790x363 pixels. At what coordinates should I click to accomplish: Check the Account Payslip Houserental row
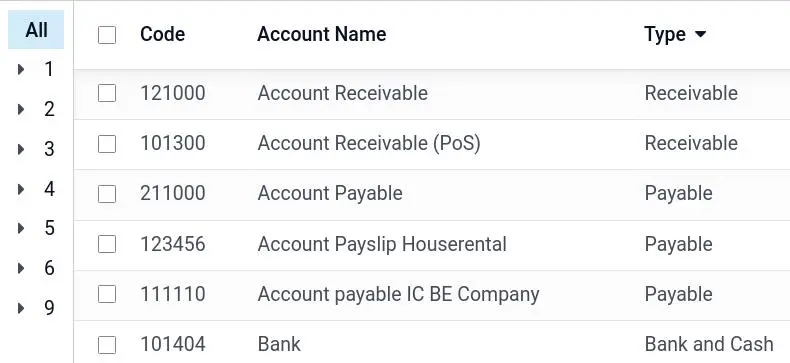[x=107, y=244]
